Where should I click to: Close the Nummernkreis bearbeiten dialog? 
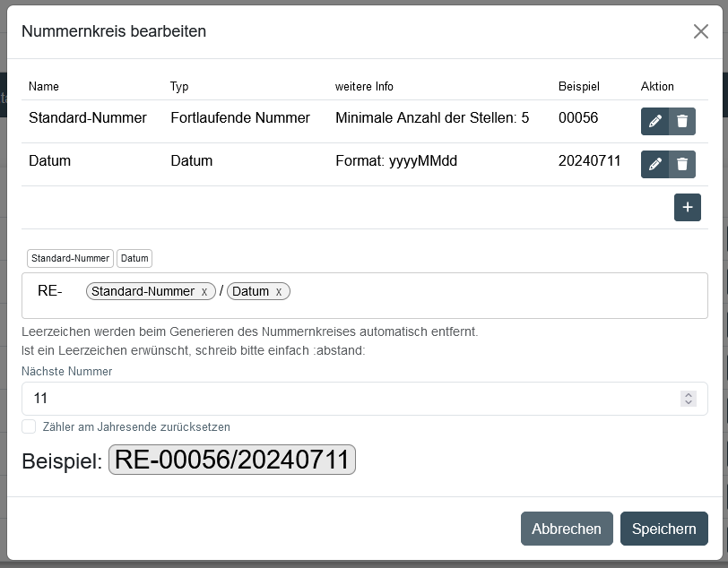tap(700, 31)
